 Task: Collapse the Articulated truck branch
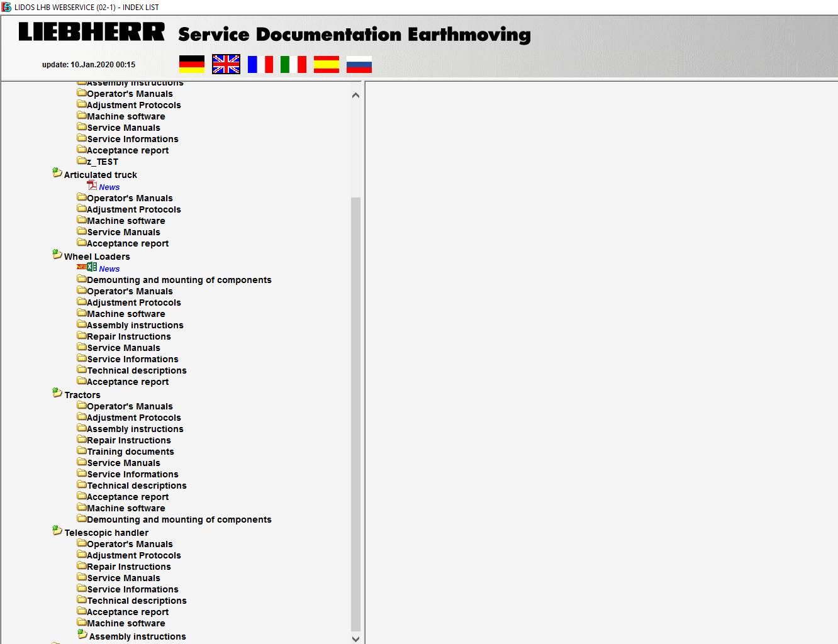[57, 172]
